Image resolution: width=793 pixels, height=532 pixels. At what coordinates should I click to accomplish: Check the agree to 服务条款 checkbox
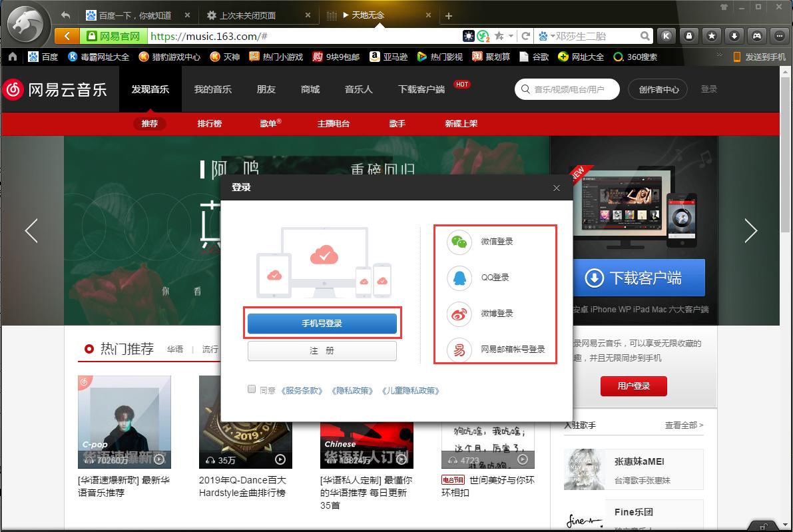(x=251, y=389)
